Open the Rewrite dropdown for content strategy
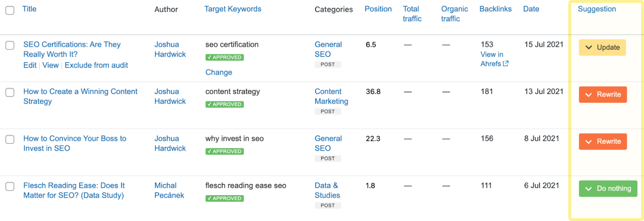The width and height of the screenshot is (644, 221). (x=603, y=95)
